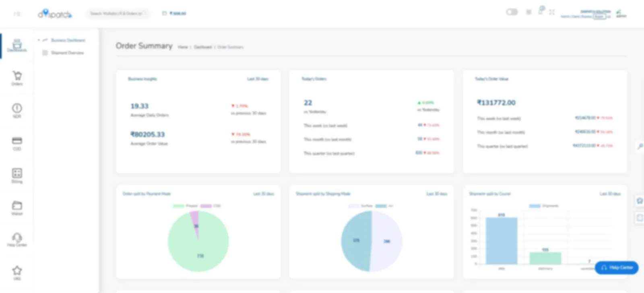This screenshot has width=644, height=293.
Task: Click the blue Help Center floating button
Action: 616,268
